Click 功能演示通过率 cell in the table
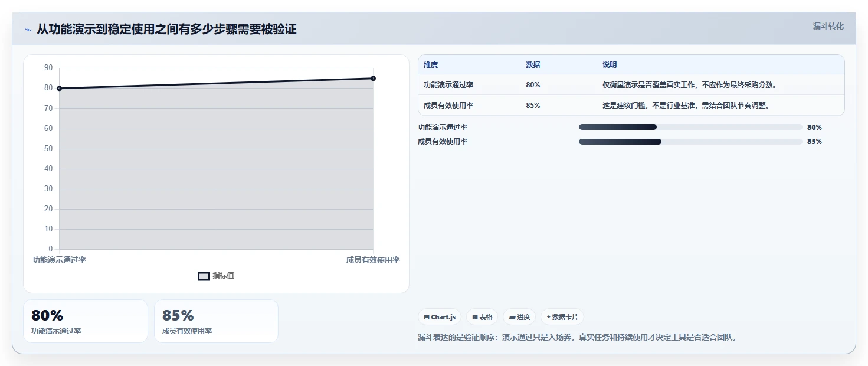Viewport: 868px width, 366px height. [448, 85]
